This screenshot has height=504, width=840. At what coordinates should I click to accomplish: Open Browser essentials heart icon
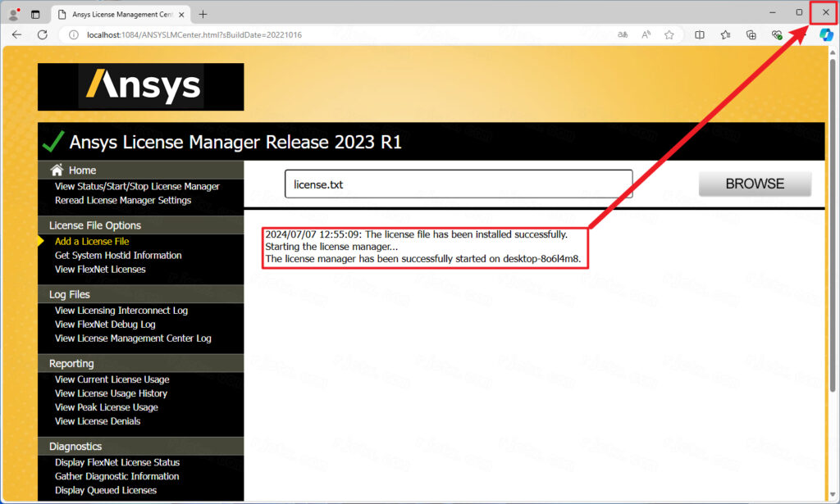click(777, 34)
